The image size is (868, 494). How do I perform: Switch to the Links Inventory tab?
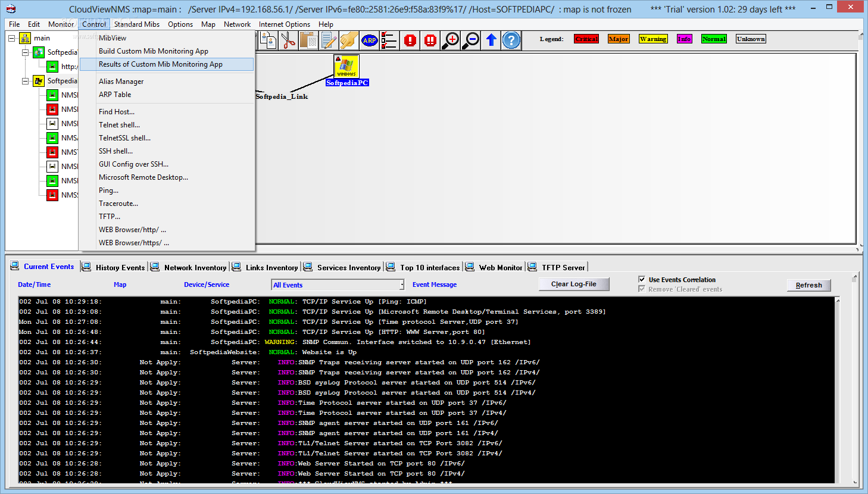266,267
